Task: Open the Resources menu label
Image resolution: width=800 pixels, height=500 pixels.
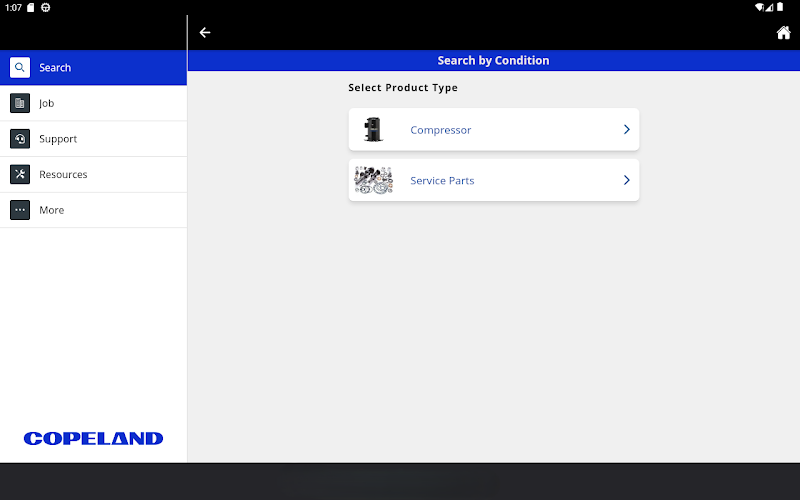Action: pos(63,174)
